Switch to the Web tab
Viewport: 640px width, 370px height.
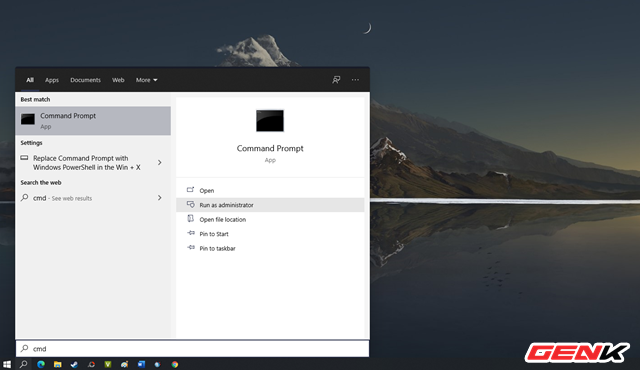(118, 80)
